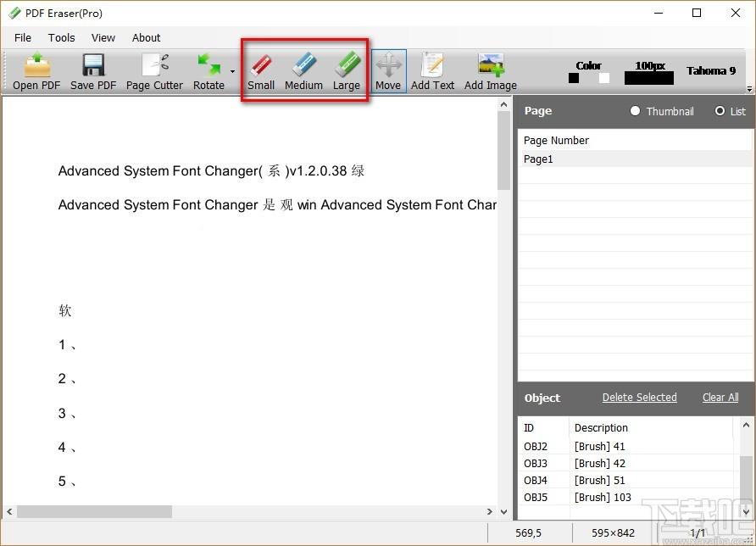This screenshot has width=756, height=546.
Task: Select the Medium eraser
Action: (x=303, y=71)
